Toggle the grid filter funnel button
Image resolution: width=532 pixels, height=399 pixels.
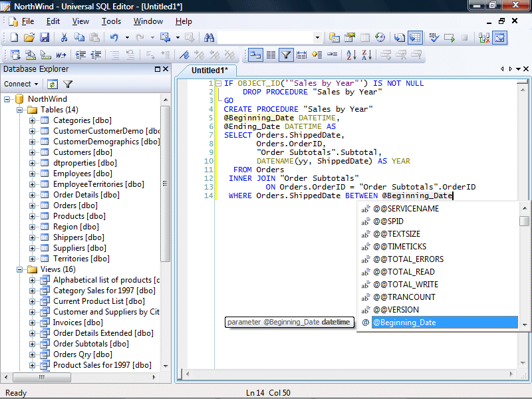(x=286, y=55)
